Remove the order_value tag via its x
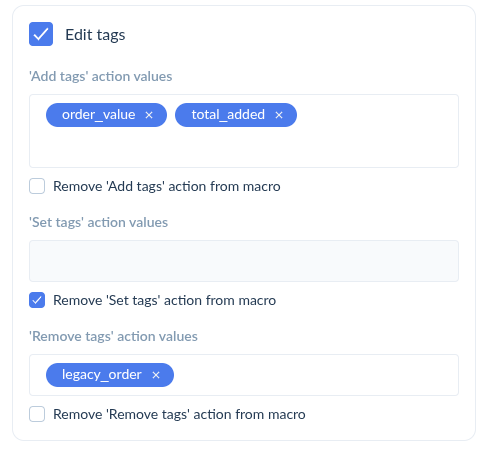 (x=149, y=115)
